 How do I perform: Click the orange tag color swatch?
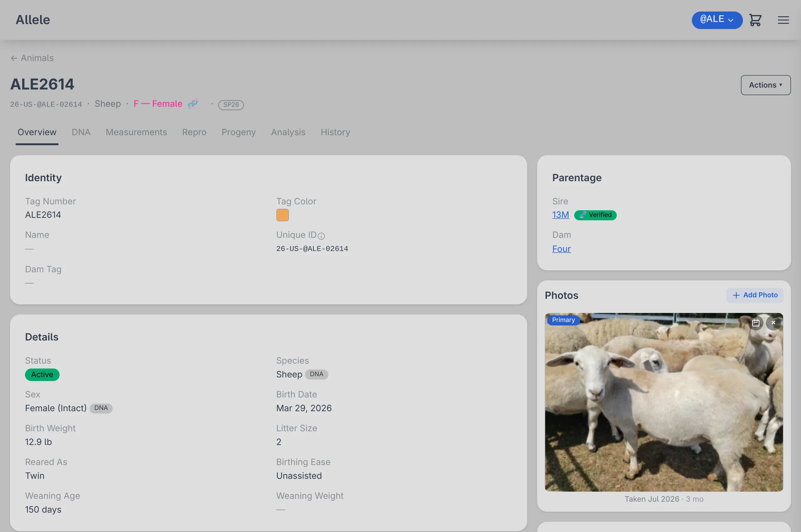pyautogui.click(x=282, y=215)
